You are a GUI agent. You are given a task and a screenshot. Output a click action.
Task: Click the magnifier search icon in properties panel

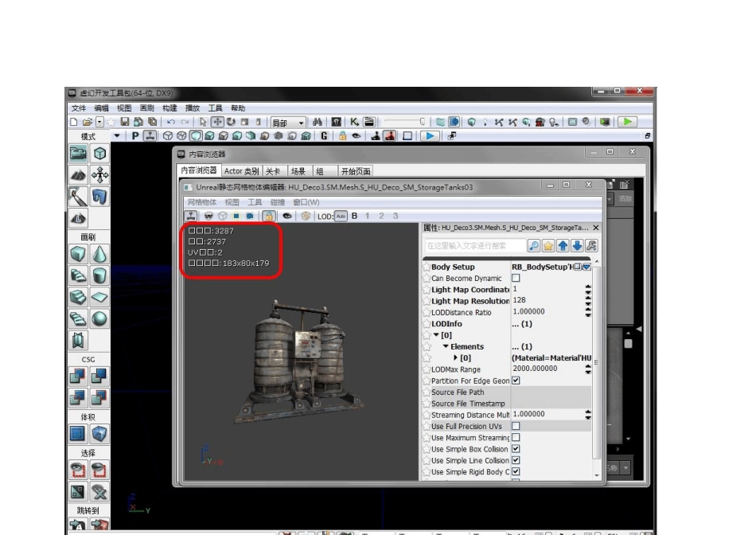(536, 246)
